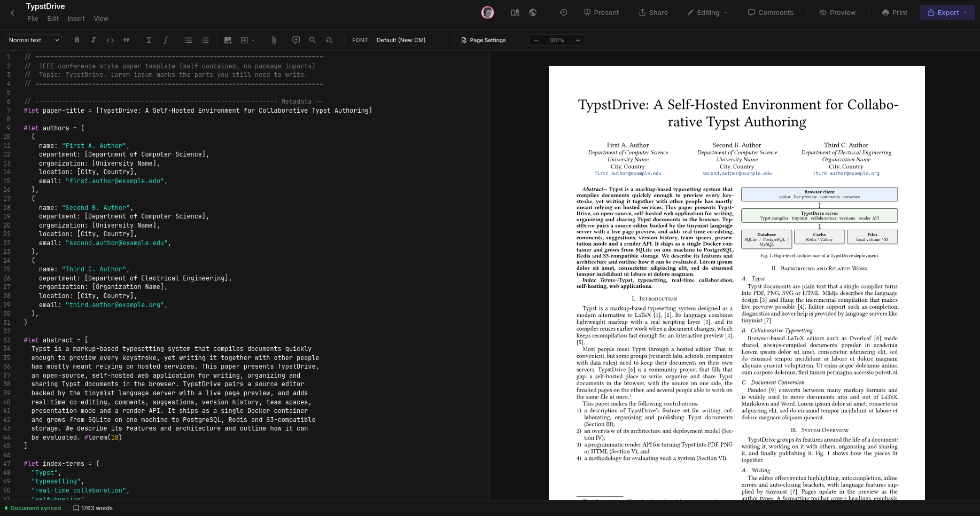
Task: Click the Print button
Action: [x=895, y=12]
